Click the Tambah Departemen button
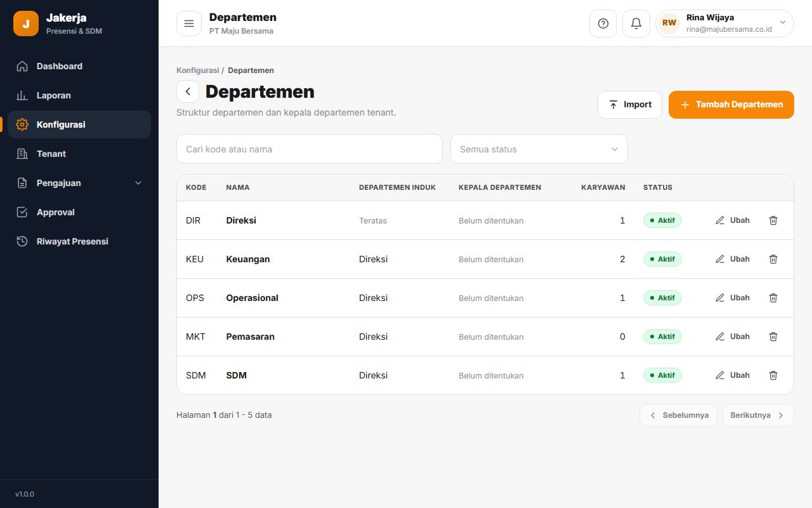The height and width of the screenshot is (508, 812). click(731, 105)
